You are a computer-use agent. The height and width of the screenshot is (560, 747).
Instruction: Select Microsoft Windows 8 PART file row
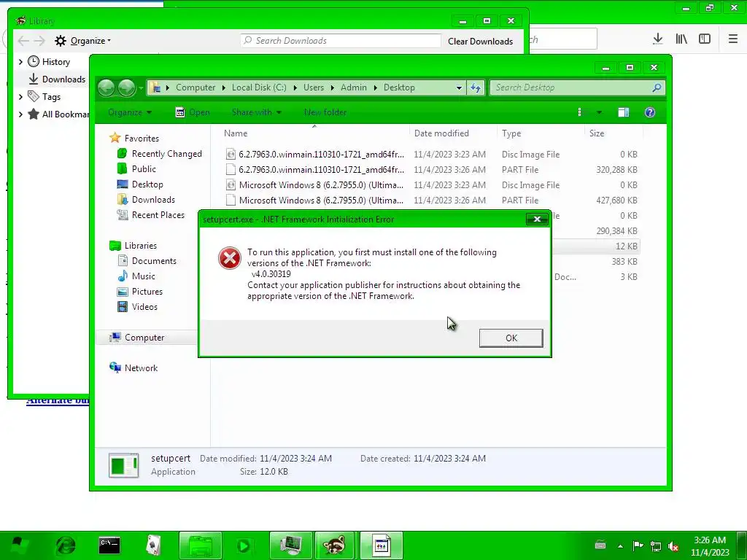tap(431, 200)
